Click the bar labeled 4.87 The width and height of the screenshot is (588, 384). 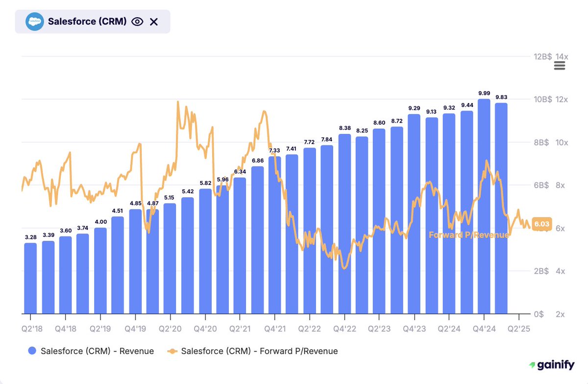click(x=153, y=261)
